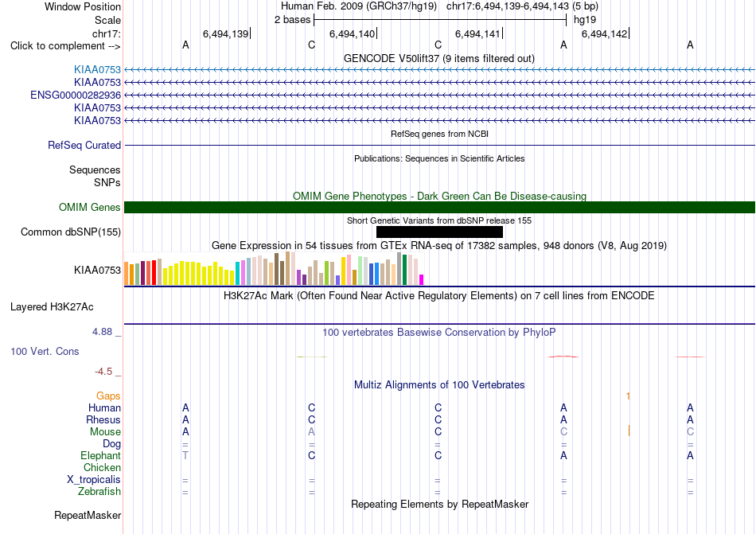Click the Dog species label
This screenshot has height=534, width=756.
(112, 444)
